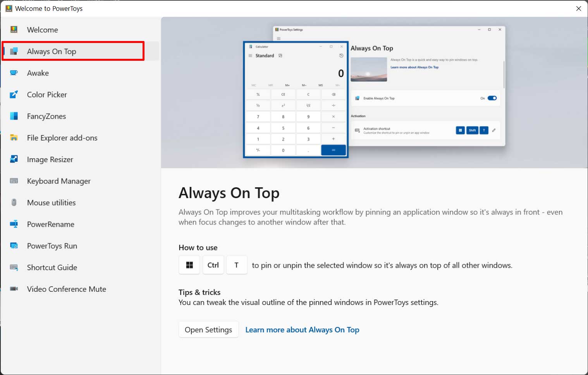
Task: Click the Mouse utilities mouse icon
Action: pos(14,202)
